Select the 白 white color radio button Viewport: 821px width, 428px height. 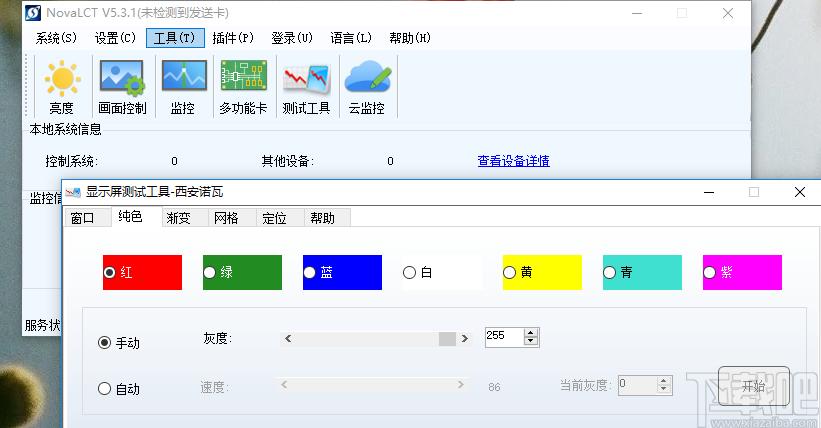tap(409, 272)
